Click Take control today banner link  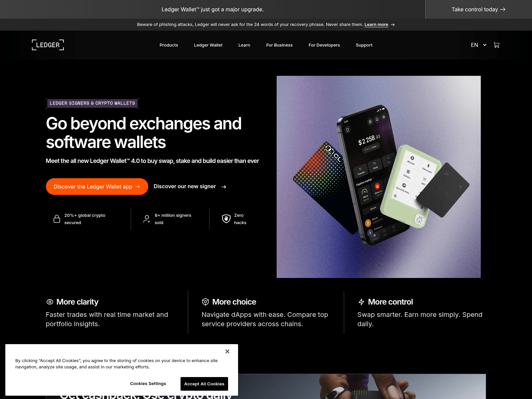[x=478, y=9]
